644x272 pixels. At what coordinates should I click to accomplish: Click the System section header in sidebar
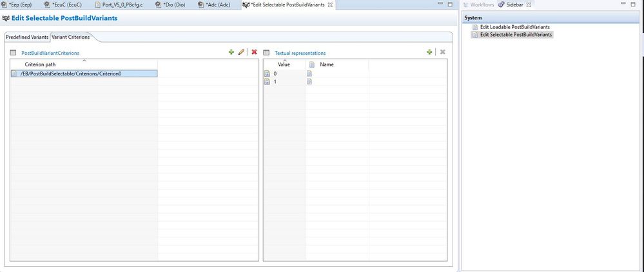coord(551,17)
